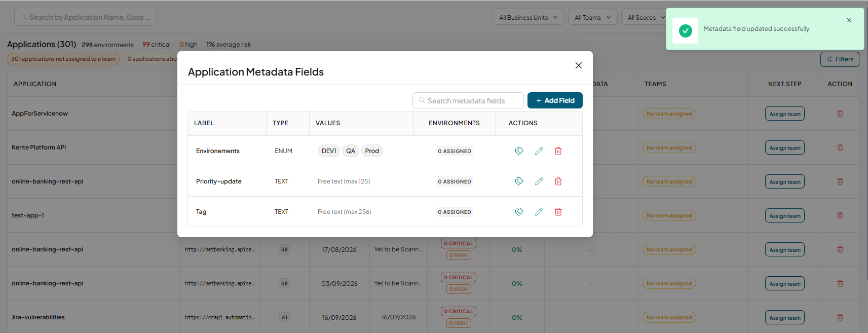This screenshot has height=333, width=868.
Task: Click the NEXT STEP column header
Action: (x=784, y=84)
